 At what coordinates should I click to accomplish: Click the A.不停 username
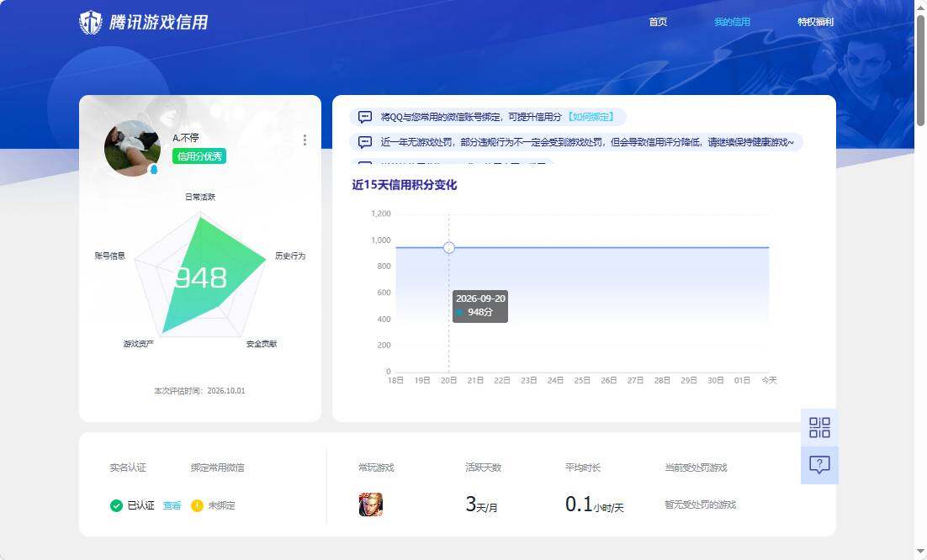pos(186,138)
